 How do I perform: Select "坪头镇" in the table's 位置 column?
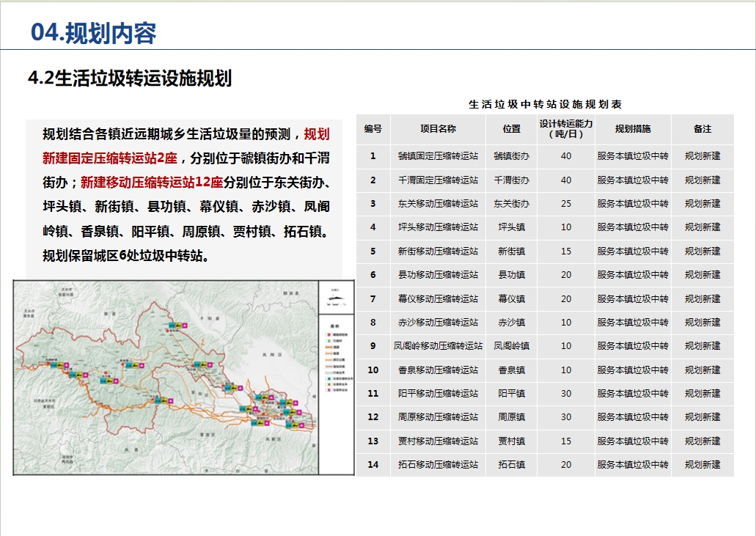click(x=512, y=227)
